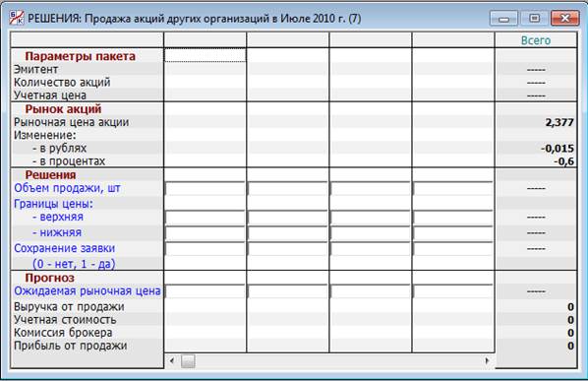Click нижняя price limit input in fourth column

tap(452, 233)
